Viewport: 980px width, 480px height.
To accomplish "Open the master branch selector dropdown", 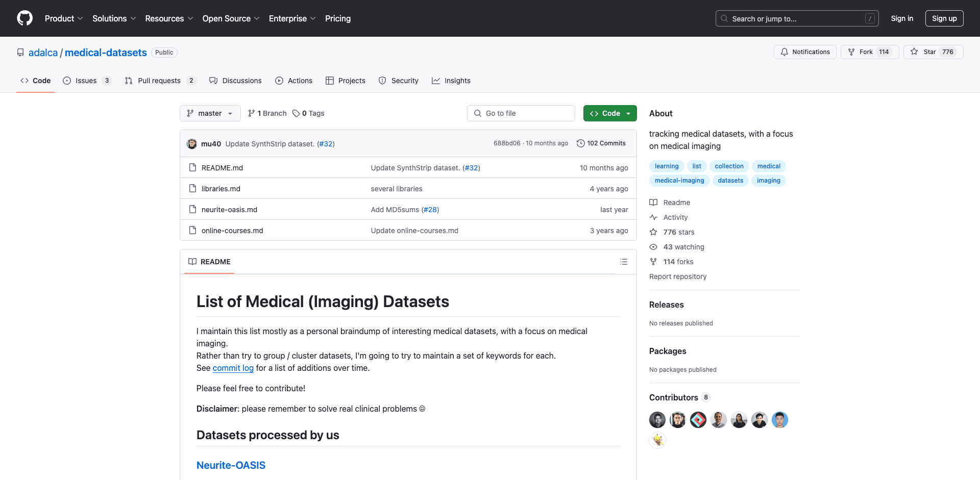I will tap(210, 113).
